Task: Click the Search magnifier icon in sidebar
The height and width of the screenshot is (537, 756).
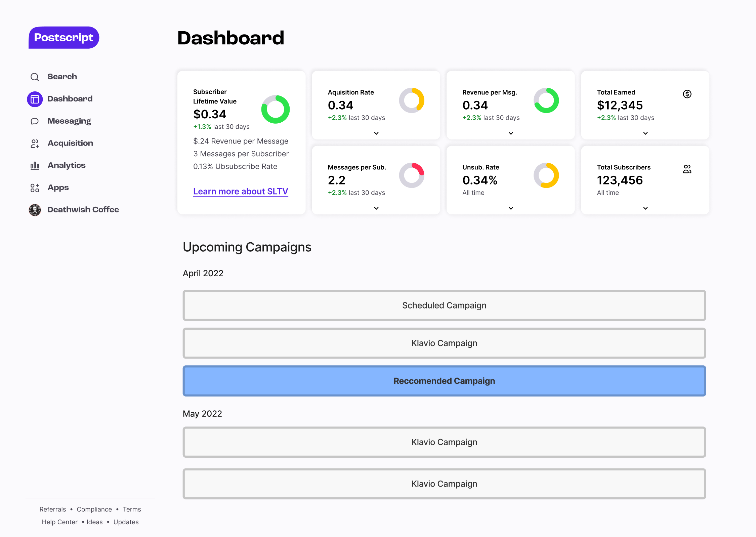Action: (35, 77)
